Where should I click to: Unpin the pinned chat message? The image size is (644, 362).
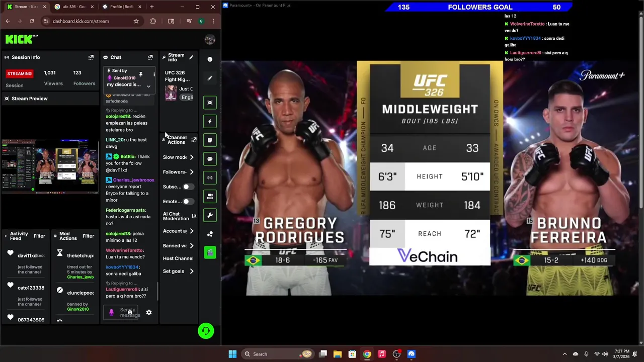(141, 74)
